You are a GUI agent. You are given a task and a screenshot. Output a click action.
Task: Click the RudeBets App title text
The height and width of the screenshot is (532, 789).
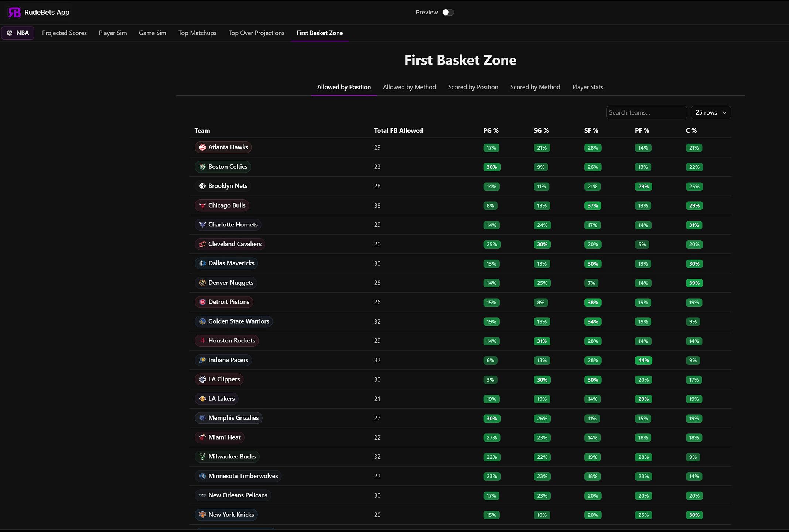47,12
